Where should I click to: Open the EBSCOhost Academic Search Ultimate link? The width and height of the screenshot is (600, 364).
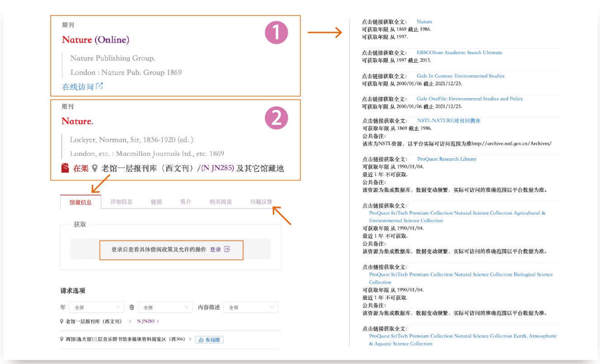(459, 52)
